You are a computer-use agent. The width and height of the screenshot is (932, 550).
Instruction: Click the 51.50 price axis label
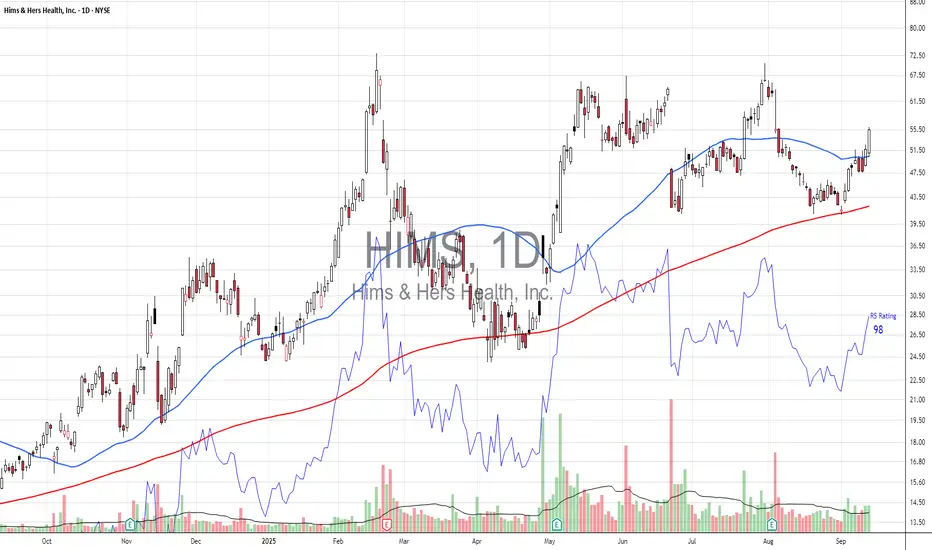click(x=917, y=150)
